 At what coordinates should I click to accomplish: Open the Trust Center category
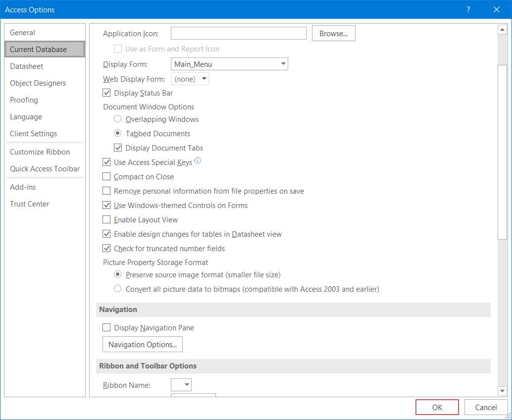30,204
